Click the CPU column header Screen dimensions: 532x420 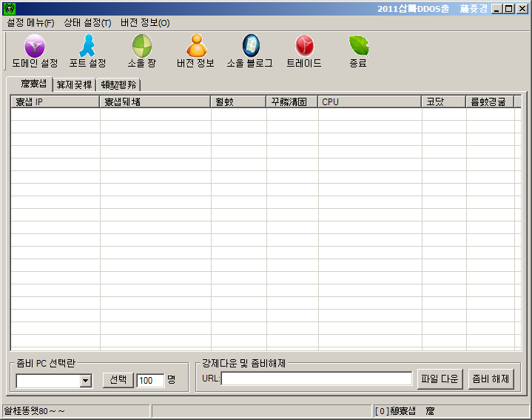coord(369,101)
